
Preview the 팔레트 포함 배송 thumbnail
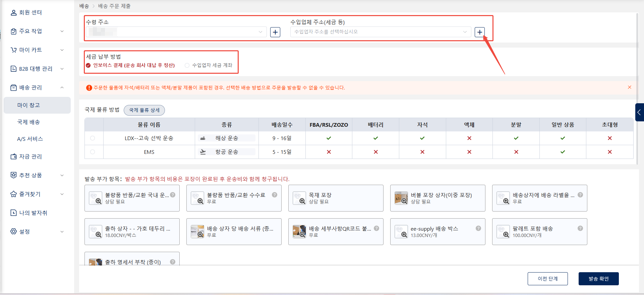(x=503, y=232)
